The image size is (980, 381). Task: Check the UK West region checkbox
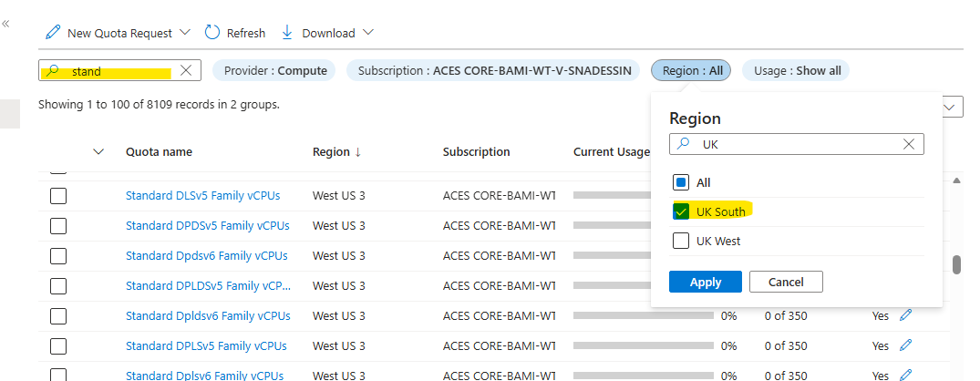click(x=681, y=242)
